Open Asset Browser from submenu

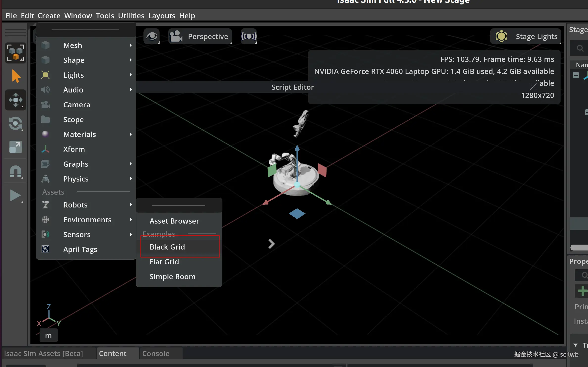coord(174,221)
